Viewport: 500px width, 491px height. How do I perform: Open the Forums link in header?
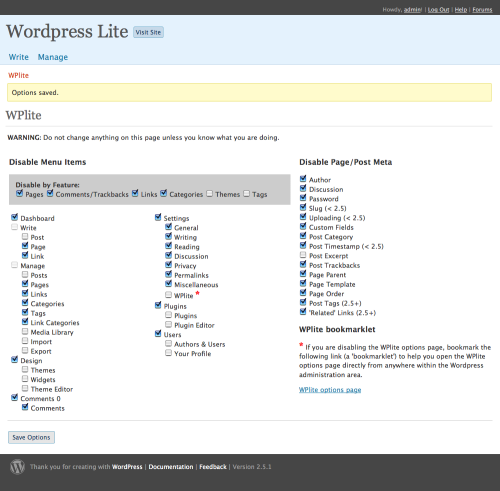point(482,10)
